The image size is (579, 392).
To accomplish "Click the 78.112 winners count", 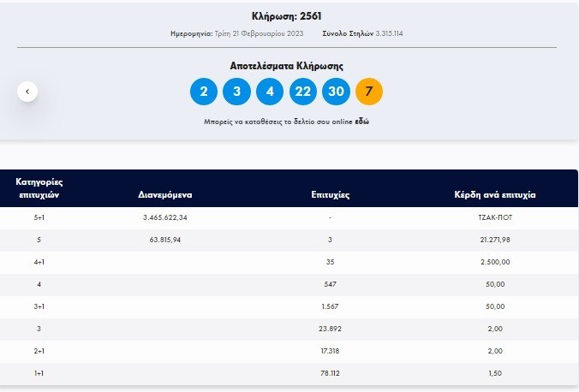I will pos(330,373).
